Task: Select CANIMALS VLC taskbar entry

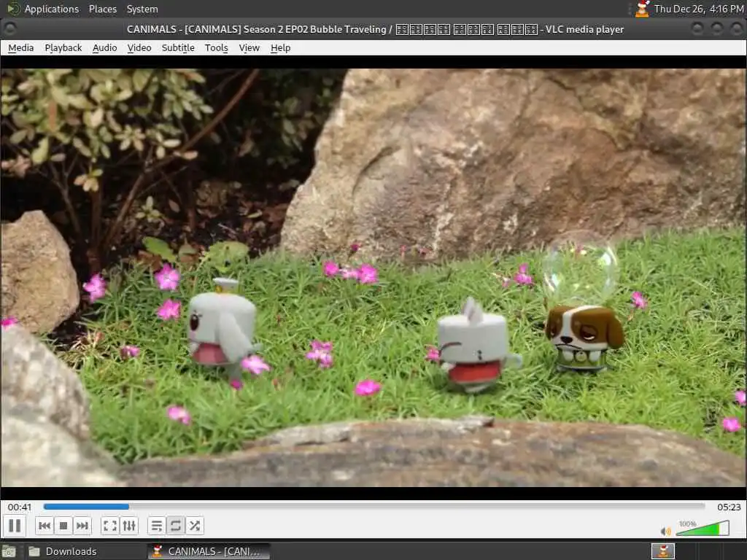Action: 209,551
